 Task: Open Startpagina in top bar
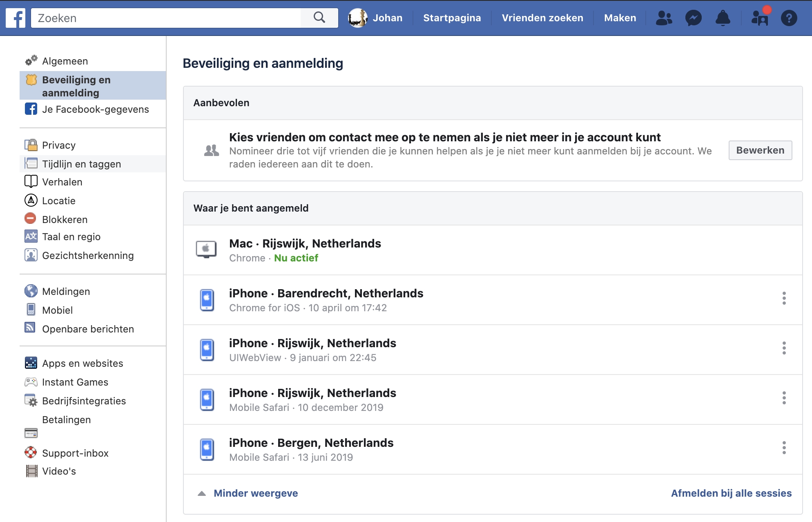pos(452,18)
